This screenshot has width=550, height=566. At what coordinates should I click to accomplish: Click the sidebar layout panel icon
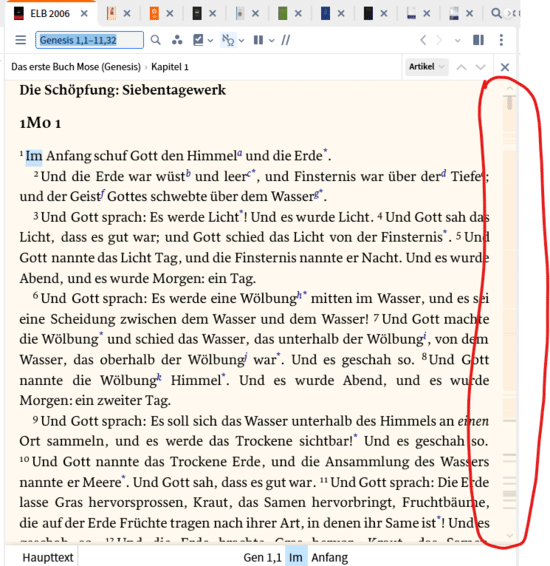pyautogui.click(x=479, y=40)
